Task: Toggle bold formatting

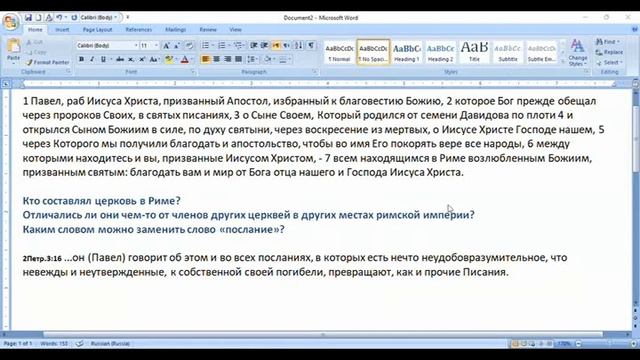Action: 81,60
